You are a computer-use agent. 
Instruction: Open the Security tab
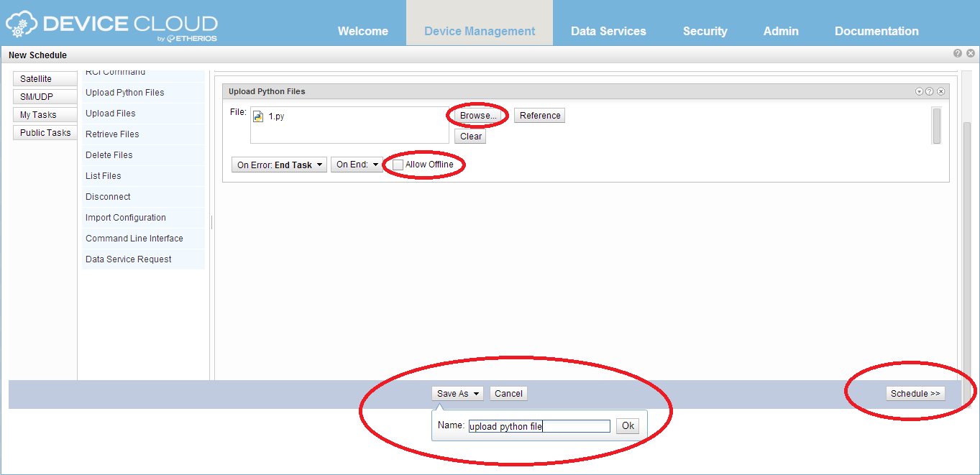tap(705, 32)
